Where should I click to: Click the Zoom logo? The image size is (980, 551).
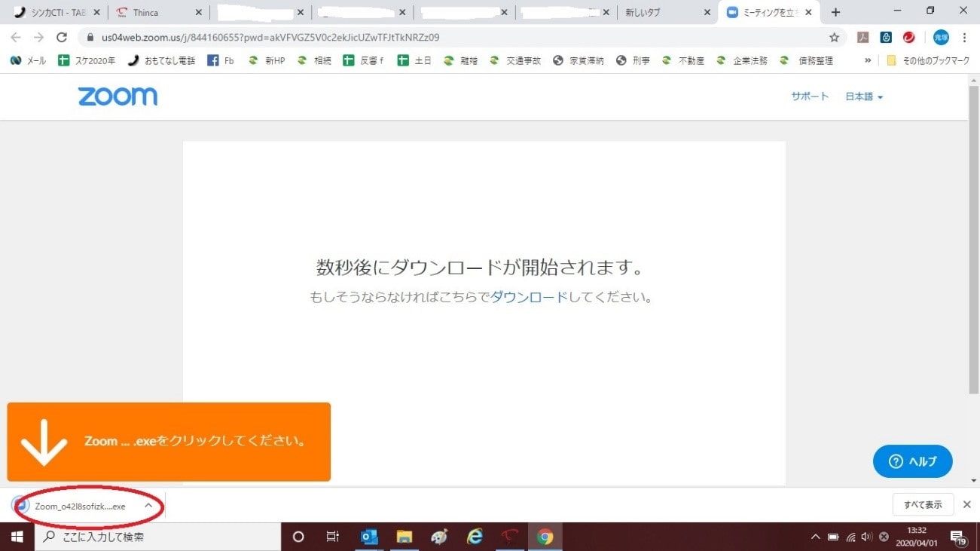pyautogui.click(x=118, y=96)
